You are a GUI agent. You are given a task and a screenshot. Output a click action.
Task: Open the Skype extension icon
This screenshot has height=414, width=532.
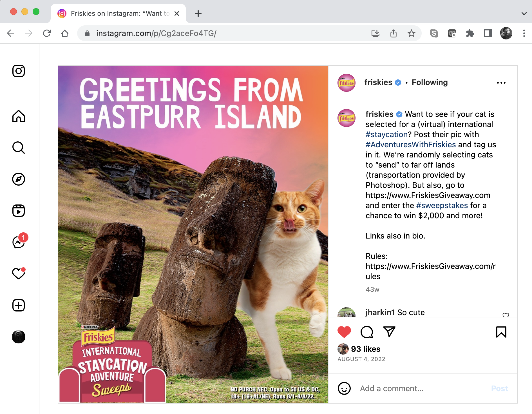point(434,33)
